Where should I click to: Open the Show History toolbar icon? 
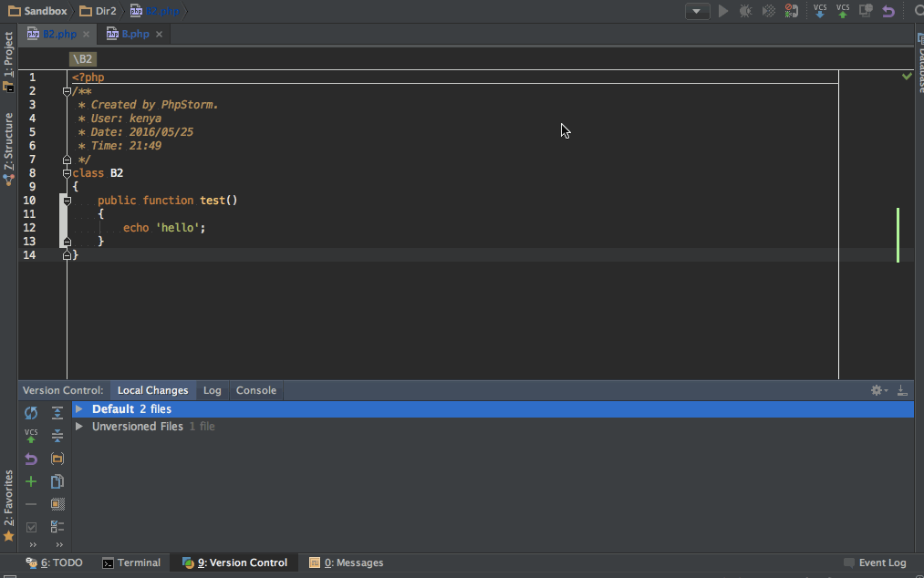click(866, 11)
